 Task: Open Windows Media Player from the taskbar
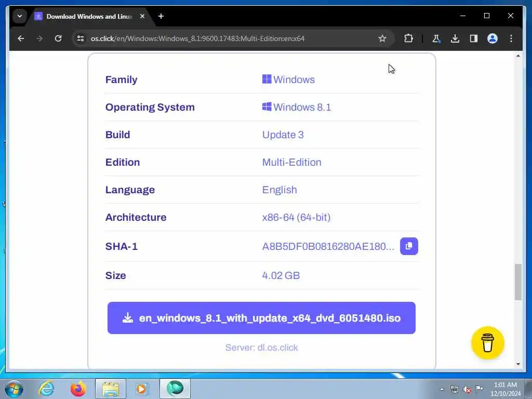coord(142,389)
